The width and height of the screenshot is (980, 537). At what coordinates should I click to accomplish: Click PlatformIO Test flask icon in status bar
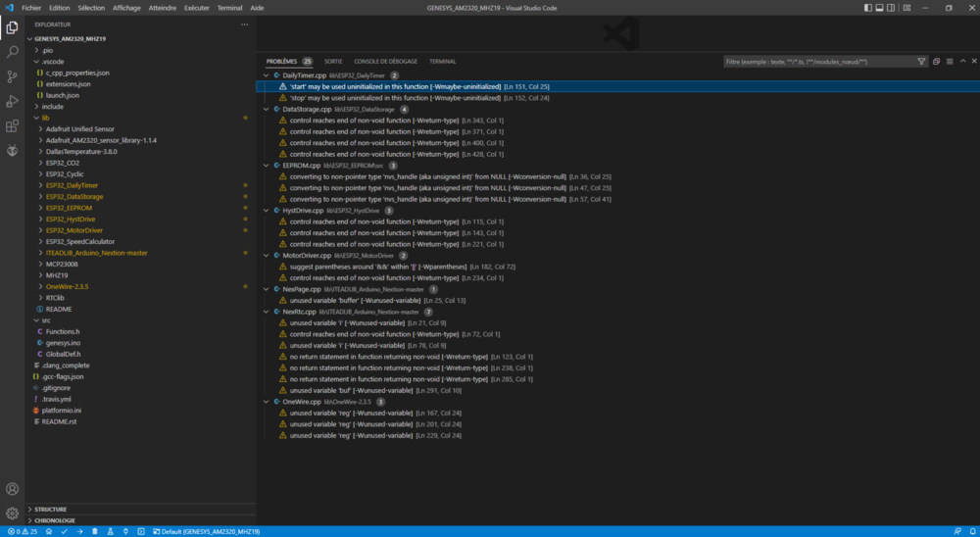click(110, 531)
